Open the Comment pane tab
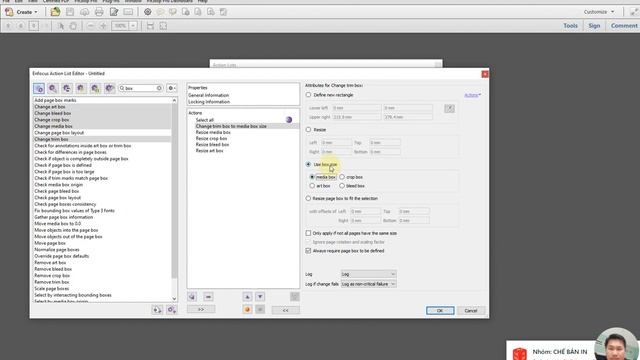Screen dimensions: 640x360 [x=624, y=26]
